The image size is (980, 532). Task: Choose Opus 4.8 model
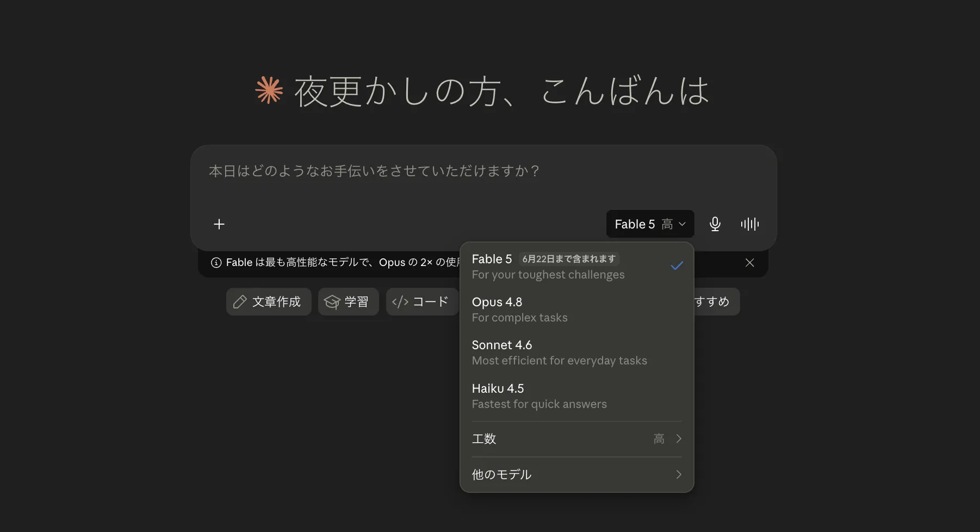click(576, 310)
